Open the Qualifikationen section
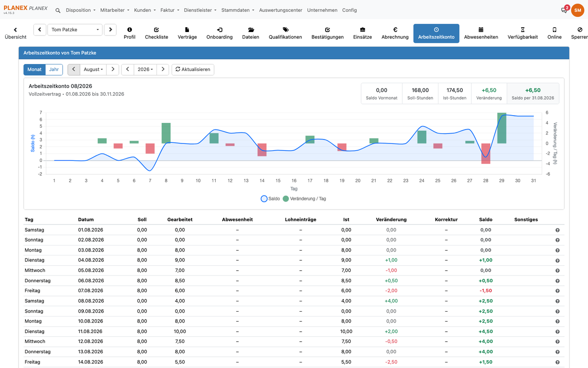 pos(285,33)
